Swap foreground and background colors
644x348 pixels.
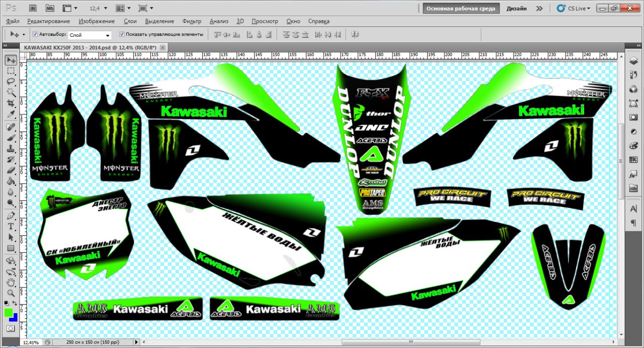15,303
